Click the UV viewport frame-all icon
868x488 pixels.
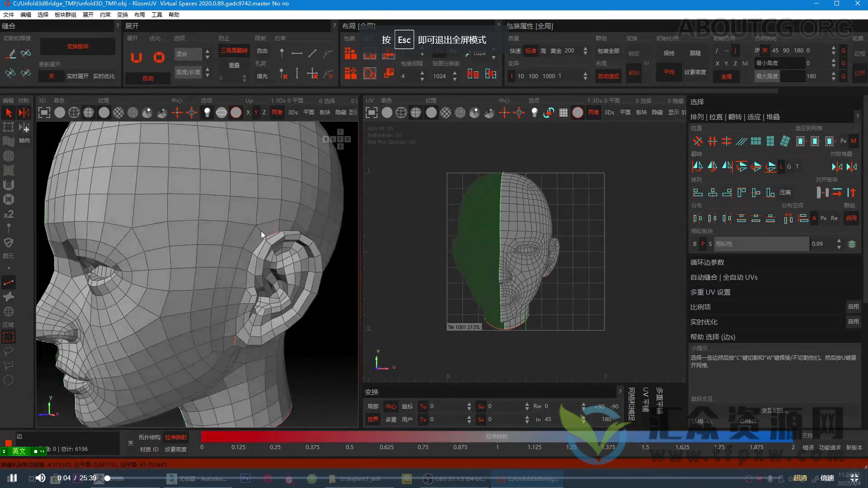(x=371, y=113)
